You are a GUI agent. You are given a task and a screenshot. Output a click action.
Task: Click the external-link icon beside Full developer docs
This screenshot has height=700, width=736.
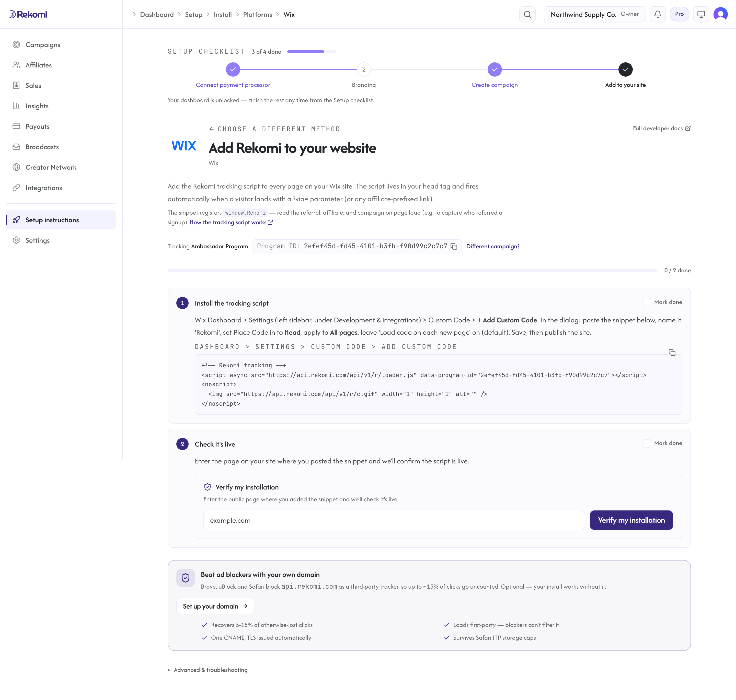tap(687, 128)
